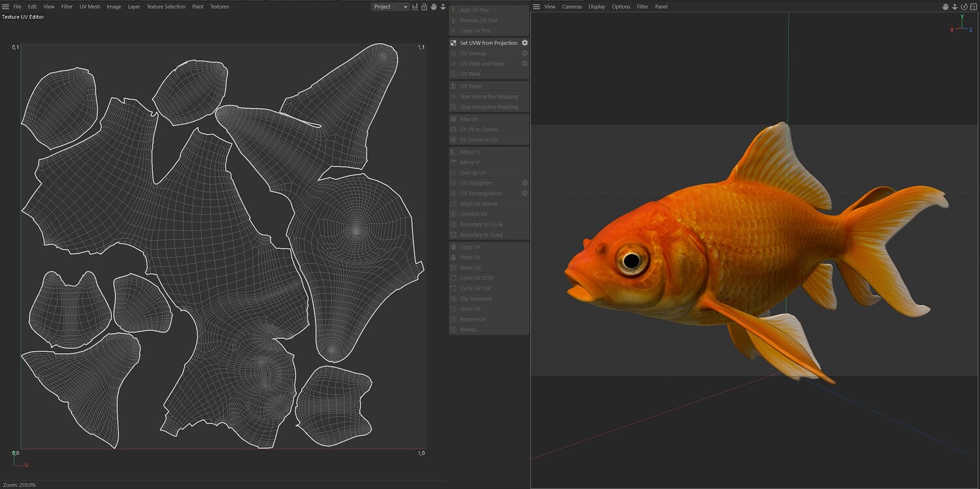The image size is (980, 489).
Task: Open UV Unwrap settings gear
Action: coord(525,54)
